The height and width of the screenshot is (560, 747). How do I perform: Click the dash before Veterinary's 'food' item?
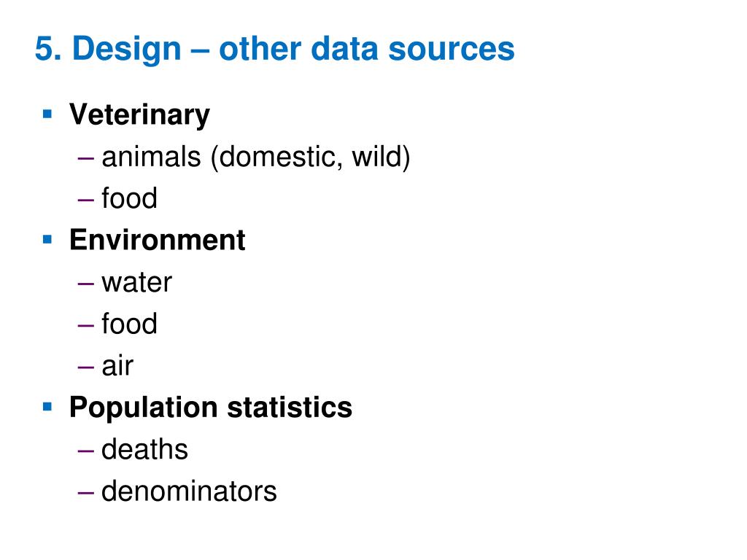click(86, 200)
